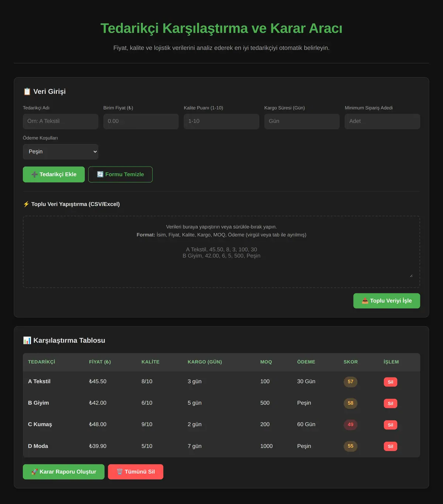Remove D Moda using its Sil button

point(390,446)
